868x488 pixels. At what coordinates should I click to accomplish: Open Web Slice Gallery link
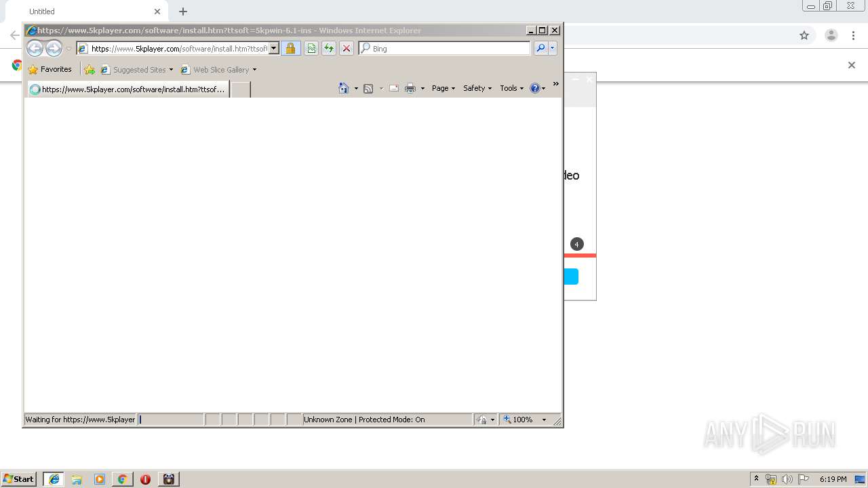coord(218,69)
